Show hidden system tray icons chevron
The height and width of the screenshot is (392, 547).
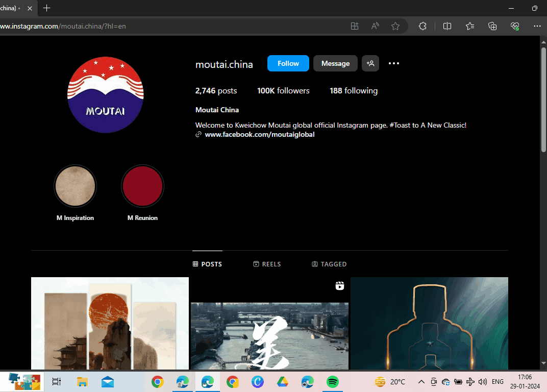[421, 382]
